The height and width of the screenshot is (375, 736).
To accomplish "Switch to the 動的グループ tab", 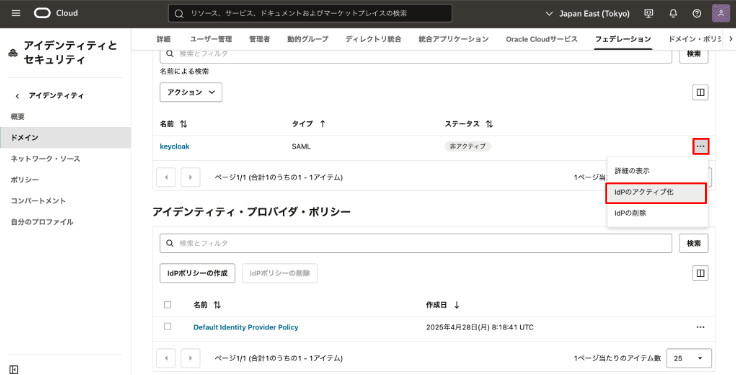I will (x=307, y=39).
